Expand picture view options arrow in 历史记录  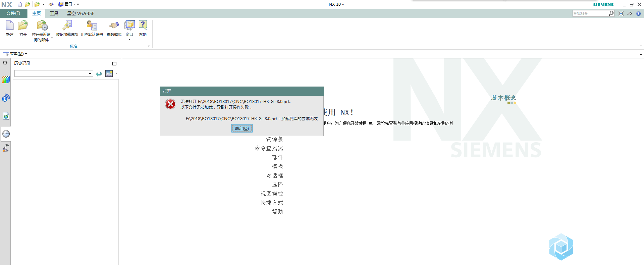coord(116,73)
